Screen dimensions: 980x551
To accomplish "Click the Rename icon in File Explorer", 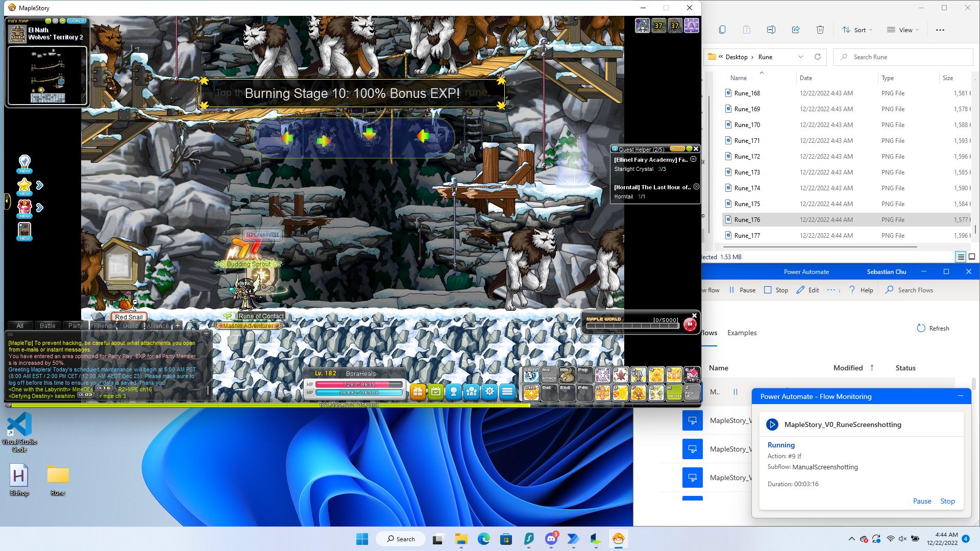I will click(x=771, y=30).
